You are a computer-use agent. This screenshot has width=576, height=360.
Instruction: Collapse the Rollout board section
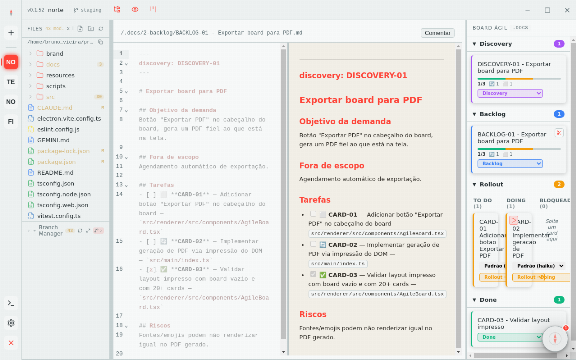pyautogui.click(x=474, y=184)
